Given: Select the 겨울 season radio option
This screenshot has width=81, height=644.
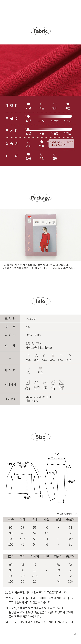Looking at the screenshot, I should [42, 104].
